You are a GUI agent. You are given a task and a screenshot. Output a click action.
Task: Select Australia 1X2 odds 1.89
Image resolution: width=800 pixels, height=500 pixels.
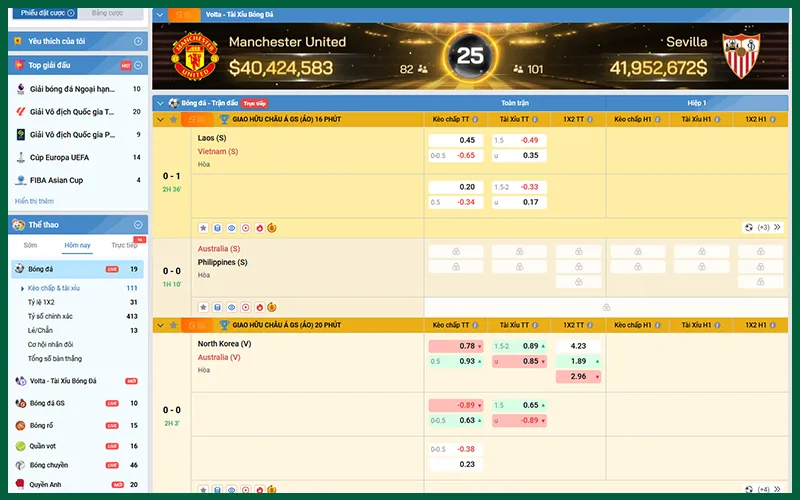pos(578,361)
